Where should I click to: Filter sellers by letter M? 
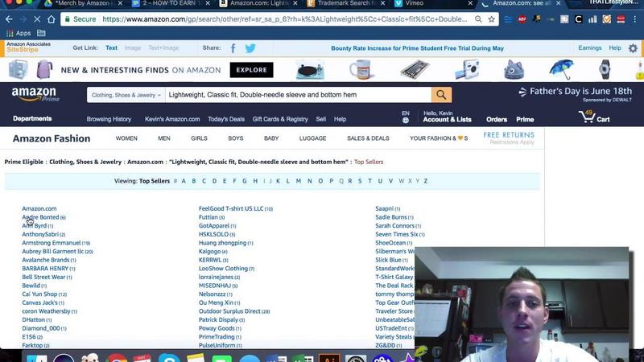(299, 181)
